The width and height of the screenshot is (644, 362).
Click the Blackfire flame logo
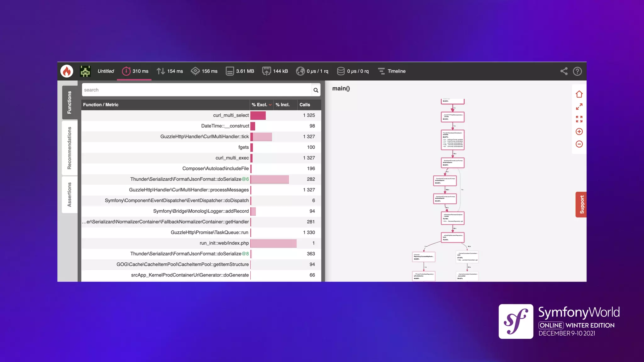67,71
